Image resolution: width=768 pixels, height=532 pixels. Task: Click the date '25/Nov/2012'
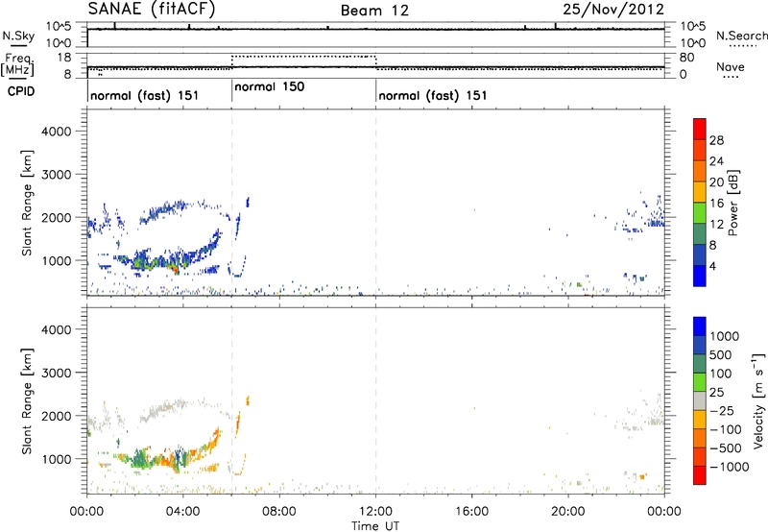(613, 10)
